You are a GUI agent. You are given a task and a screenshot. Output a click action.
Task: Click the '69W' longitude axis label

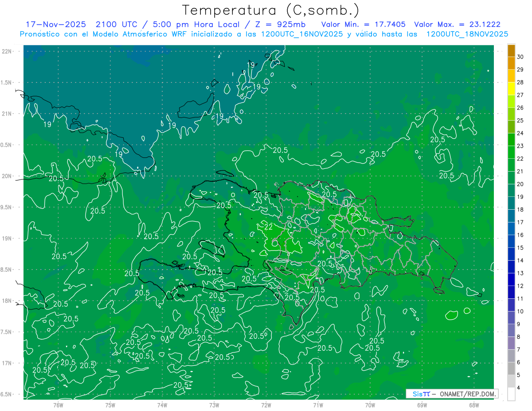coord(422,405)
